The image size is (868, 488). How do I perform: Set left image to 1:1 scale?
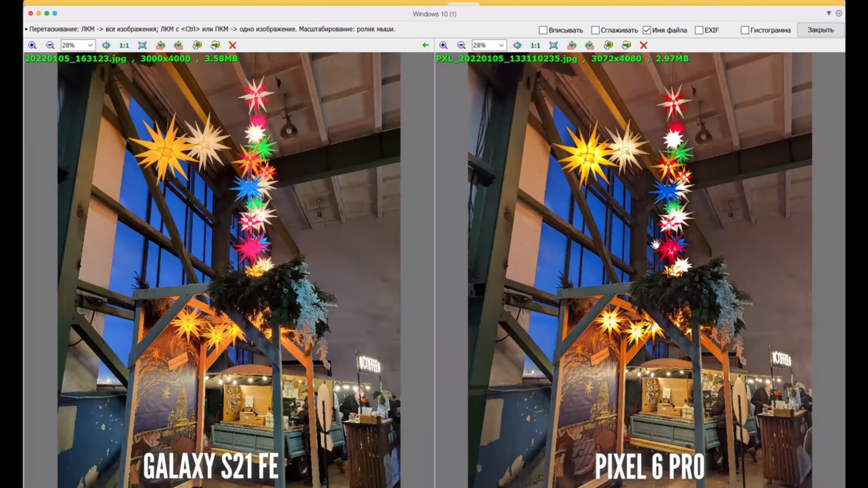pos(124,45)
